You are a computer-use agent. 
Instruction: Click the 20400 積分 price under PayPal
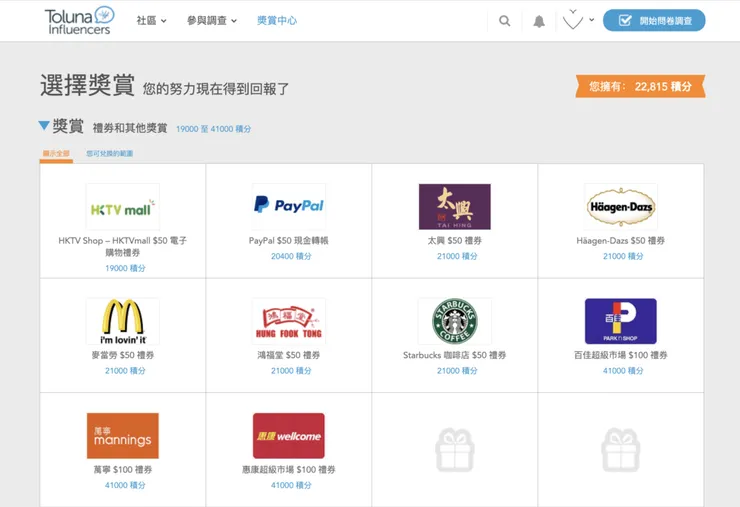point(291,256)
